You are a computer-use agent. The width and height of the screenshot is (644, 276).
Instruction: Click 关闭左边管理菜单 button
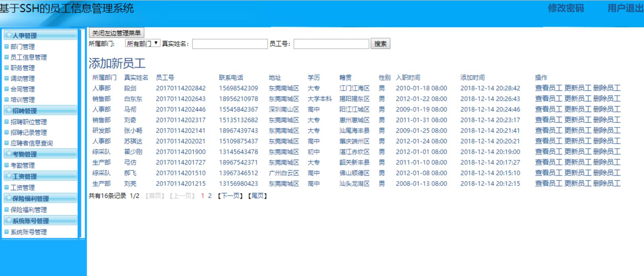pos(116,33)
